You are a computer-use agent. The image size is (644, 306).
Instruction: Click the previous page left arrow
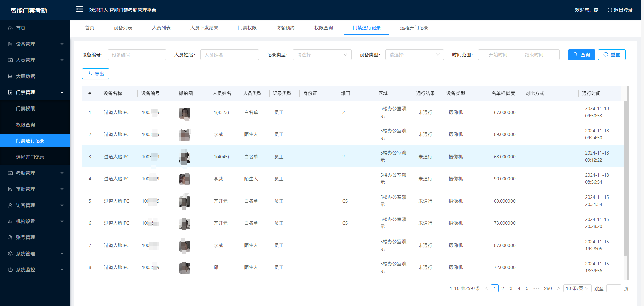[486, 288]
